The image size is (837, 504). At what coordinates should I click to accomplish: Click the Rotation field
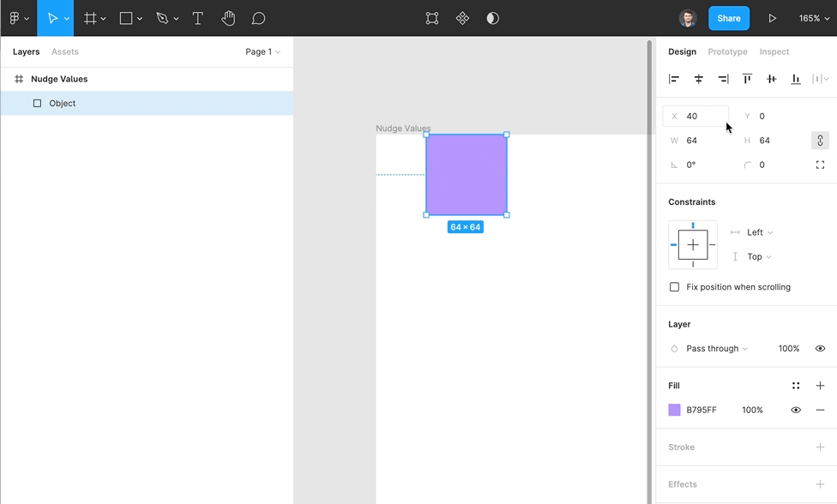[x=695, y=165]
